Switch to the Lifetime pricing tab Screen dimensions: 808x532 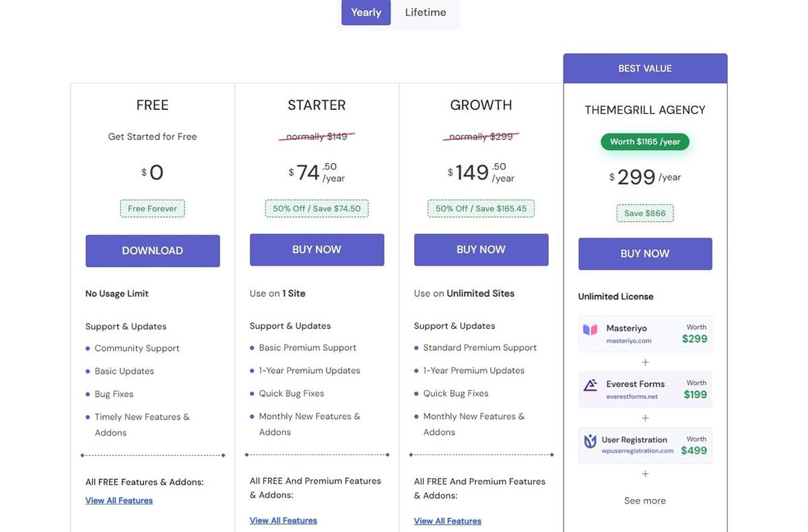[x=426, y=12]
